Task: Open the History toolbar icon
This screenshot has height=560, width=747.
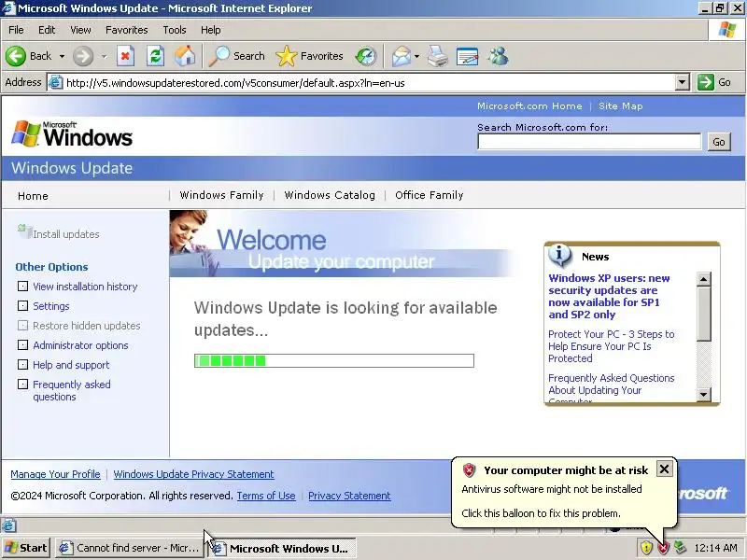Action: pyautogui.click(x=366, y=56)
